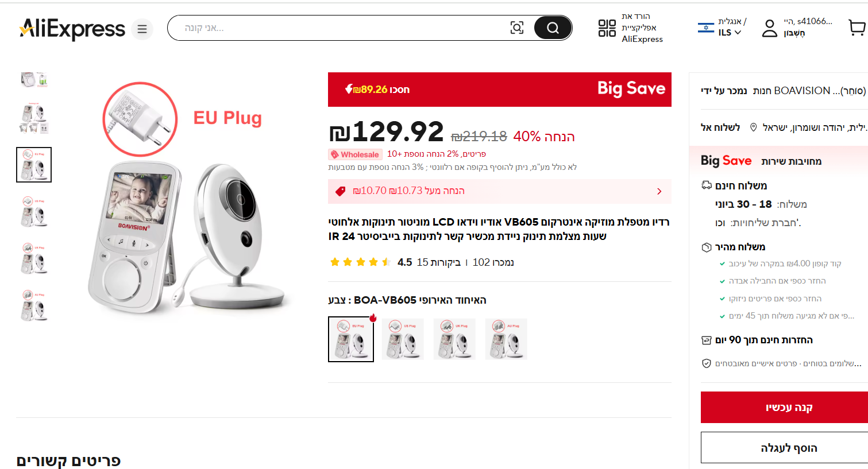Click the AliExpress logo
This screenshot has width=868, height=469.
click(x=72, y=29)
